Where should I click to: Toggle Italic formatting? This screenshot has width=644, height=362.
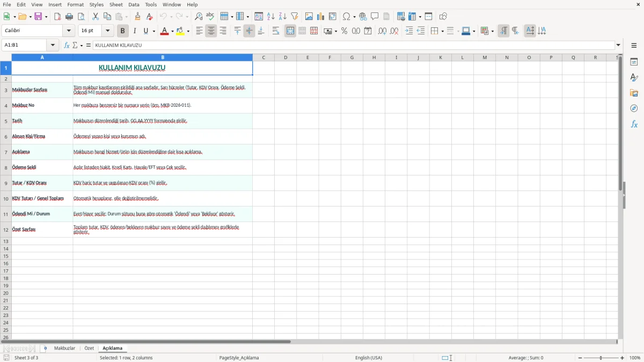pos(135,31)
